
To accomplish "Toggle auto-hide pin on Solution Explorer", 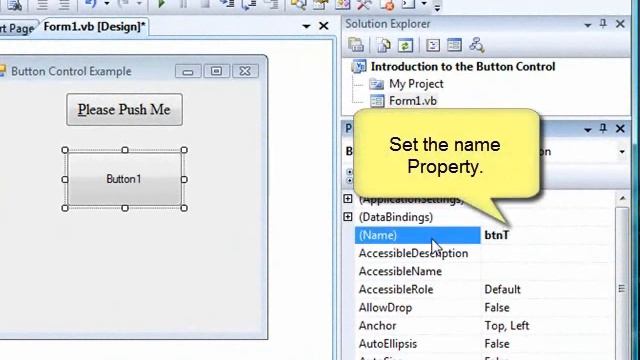I will coord(603,24).
